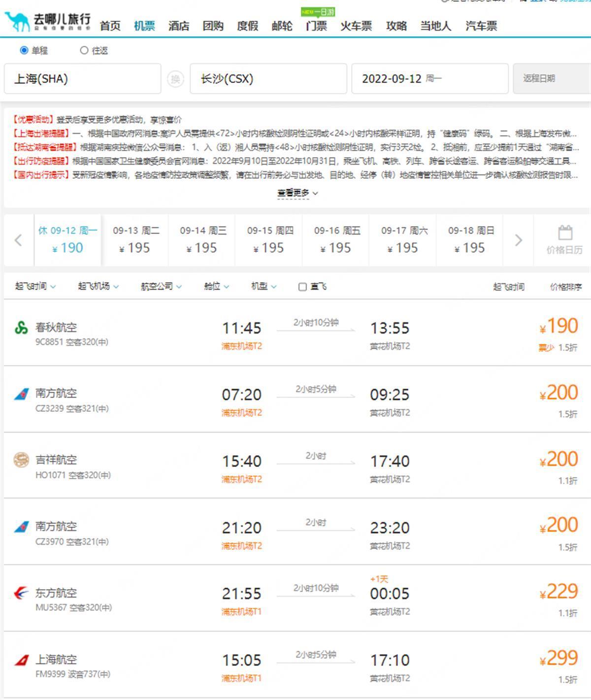Open the 攻略 travel guide tab
The height and width of the screenshot is (700, 591).
point(396,26)
